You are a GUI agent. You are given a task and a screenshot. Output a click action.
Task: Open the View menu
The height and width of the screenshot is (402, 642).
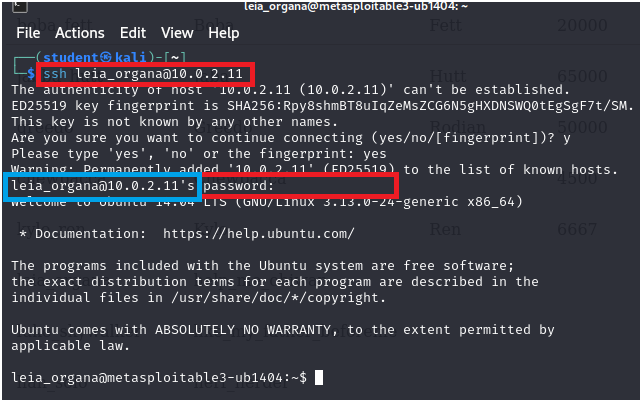(x=177, y=33)
